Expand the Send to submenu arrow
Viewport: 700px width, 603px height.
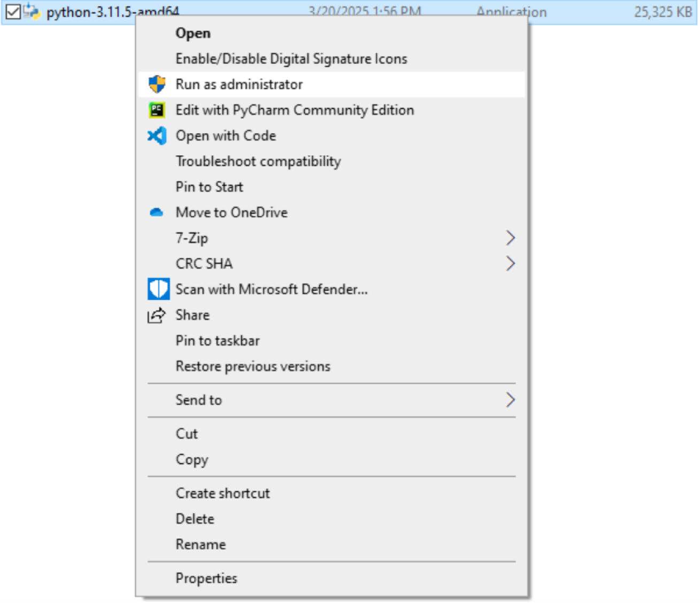point(510,400)
